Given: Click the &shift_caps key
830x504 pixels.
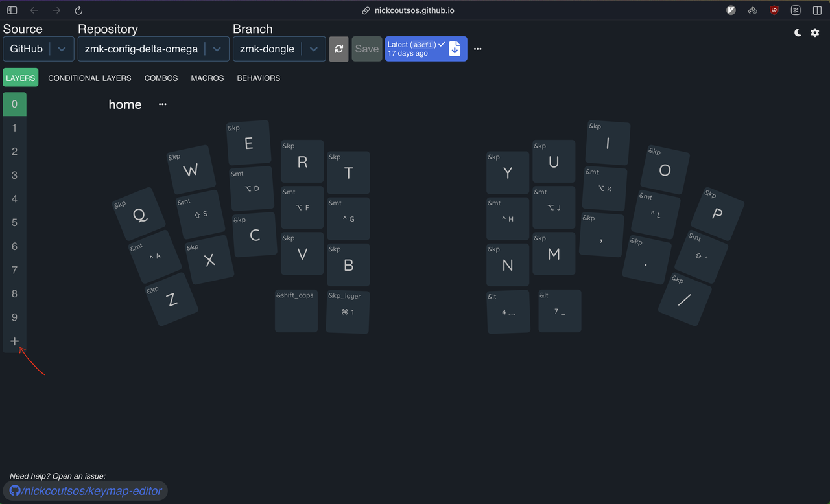Looking at the screenshot, I should [x=296, y=312].
